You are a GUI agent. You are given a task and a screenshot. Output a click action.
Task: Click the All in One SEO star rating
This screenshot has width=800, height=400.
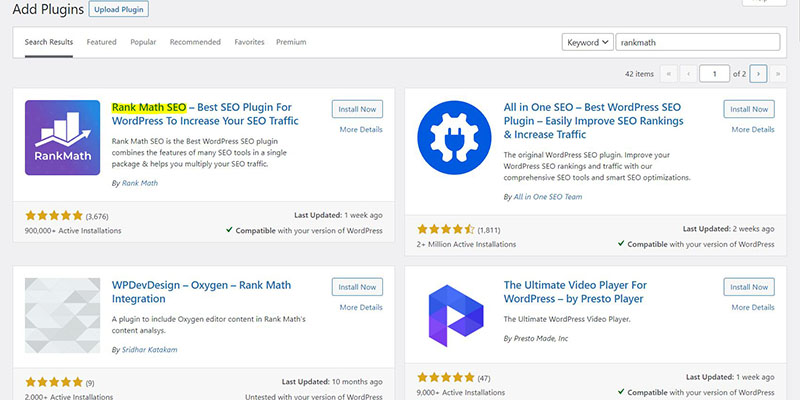click(x=445, y=229)
